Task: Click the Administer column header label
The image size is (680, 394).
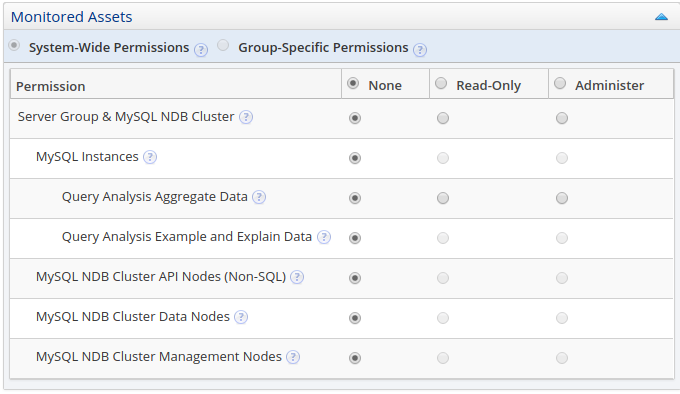Action: [609, 85]
